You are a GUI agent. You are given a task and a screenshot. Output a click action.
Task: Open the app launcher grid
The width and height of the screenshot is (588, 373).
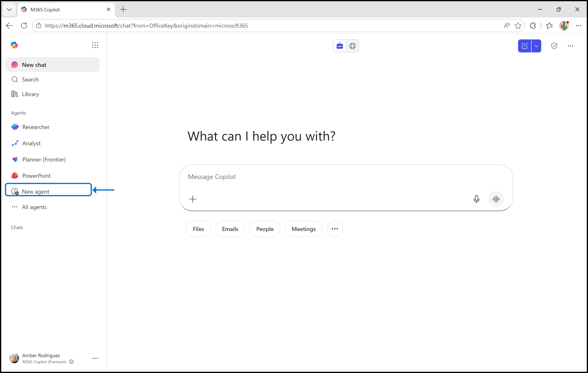point(95,45)
